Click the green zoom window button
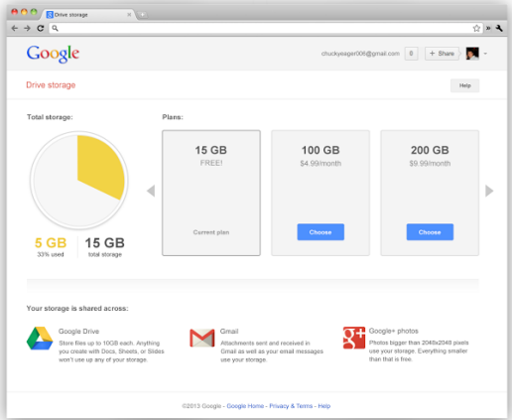Image resolution: width=512 pixels, height=420 pixels. (x=34, y=12)
